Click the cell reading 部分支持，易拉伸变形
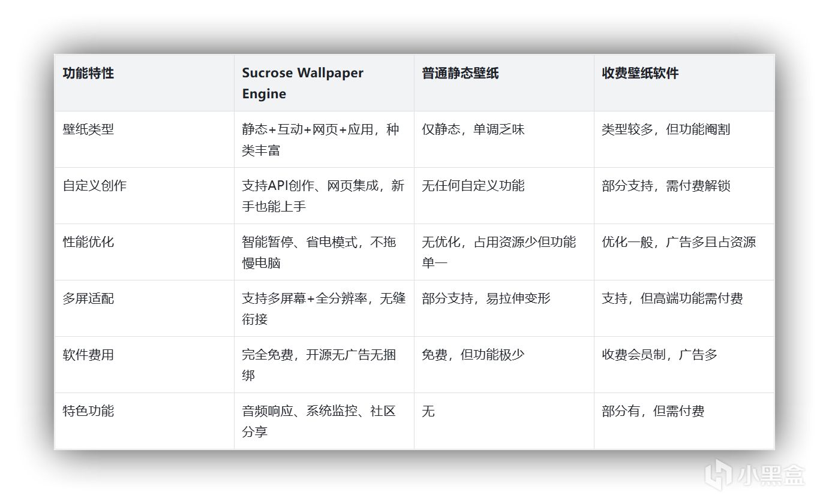The width and height of the screenshot is (829, 504). pos(486,298)
